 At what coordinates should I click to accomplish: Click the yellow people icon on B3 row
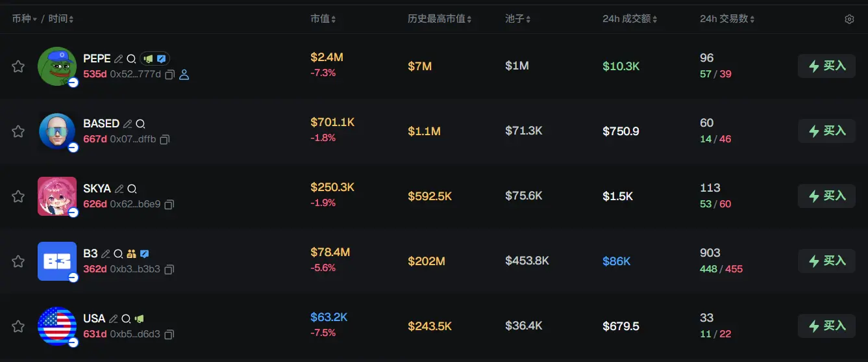[x=131, y=254]
